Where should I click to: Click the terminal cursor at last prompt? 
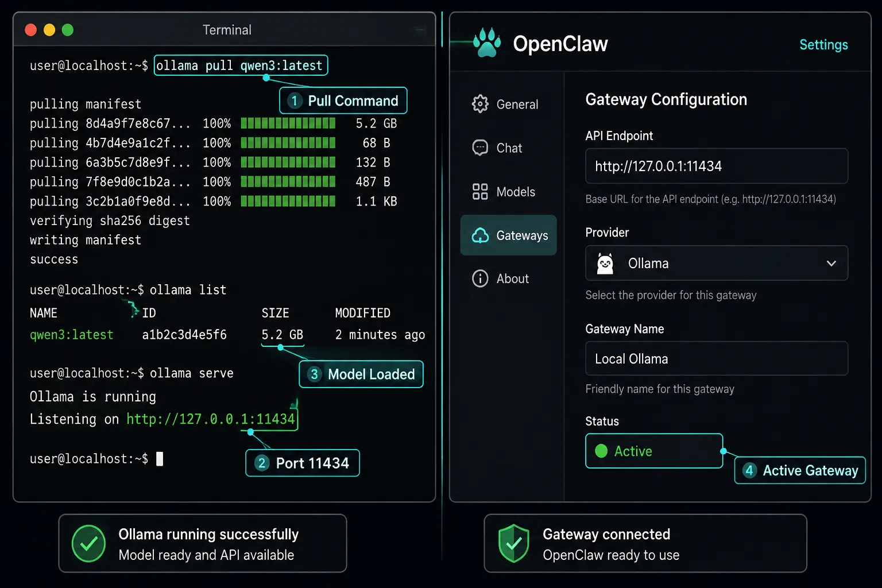(160, 459)
